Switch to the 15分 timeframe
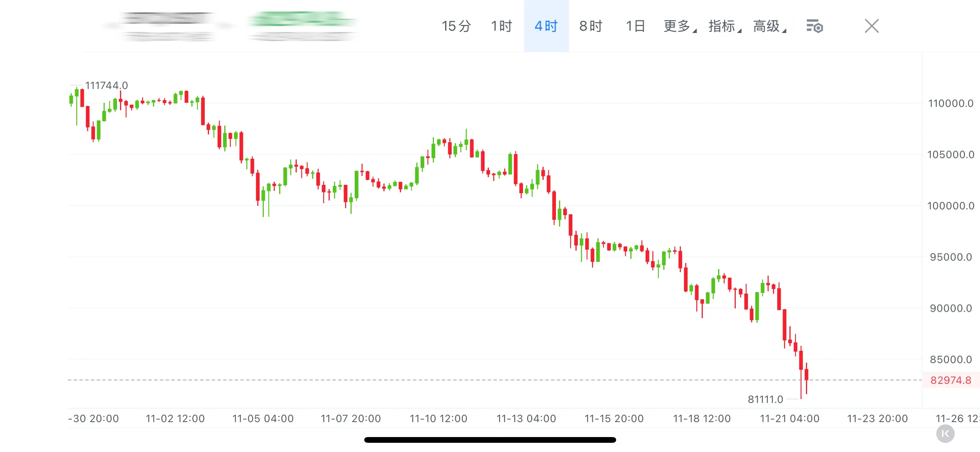Image resolution: width=980 pixels, height=452 pixels. (x=456, y=26)
